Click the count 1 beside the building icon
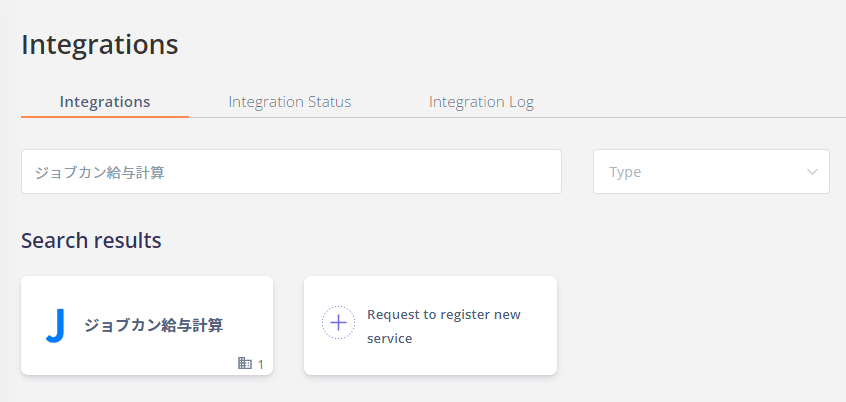The width and height of the screenshot is (846, 402). click(x=261, y=365)
